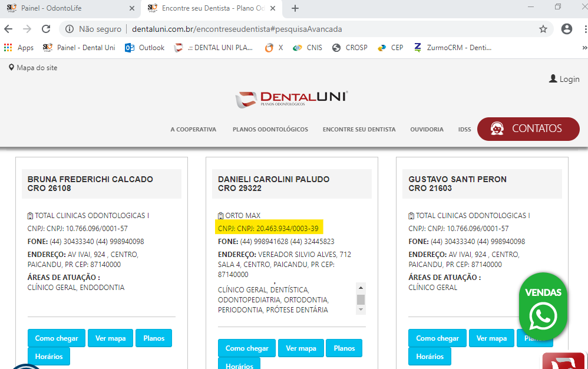The width and height of the screenshot is (588, 369).
Task: Go back using browser back arrow
Action: pos(8,29)
